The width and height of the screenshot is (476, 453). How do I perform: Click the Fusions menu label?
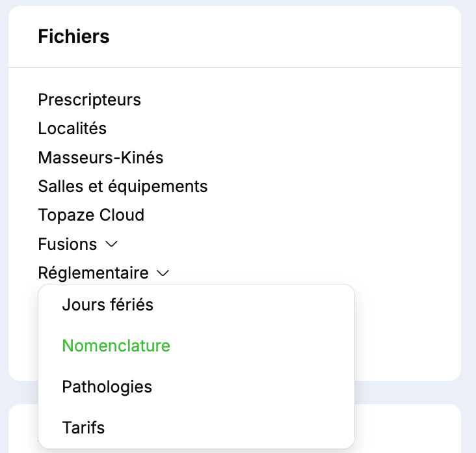[67, 245]
